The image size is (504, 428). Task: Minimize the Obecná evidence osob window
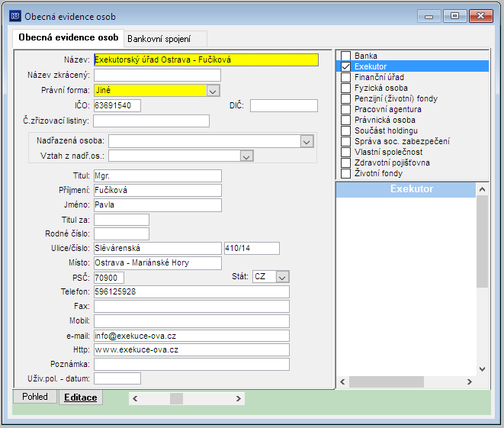click(x=429, y=16)
